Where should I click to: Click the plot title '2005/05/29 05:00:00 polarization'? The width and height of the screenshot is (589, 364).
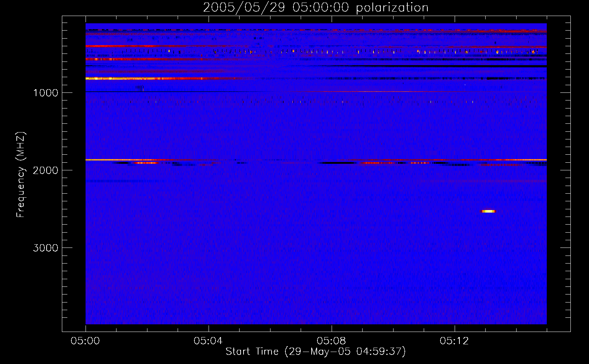click(x=316, y=8)
